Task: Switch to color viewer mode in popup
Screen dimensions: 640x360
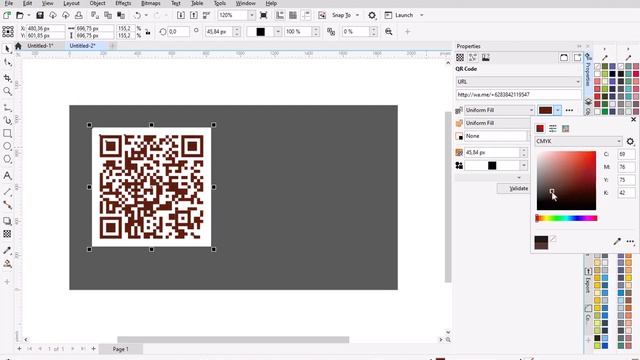Action: coord(540,129)
